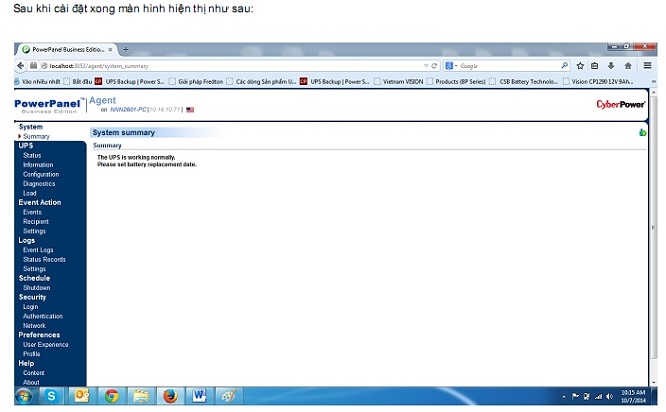The height and width of the screenshot is (412, 666).
Task: Open Skype from the taskbar
Action: pyautogui.click(x=52, y=395)
